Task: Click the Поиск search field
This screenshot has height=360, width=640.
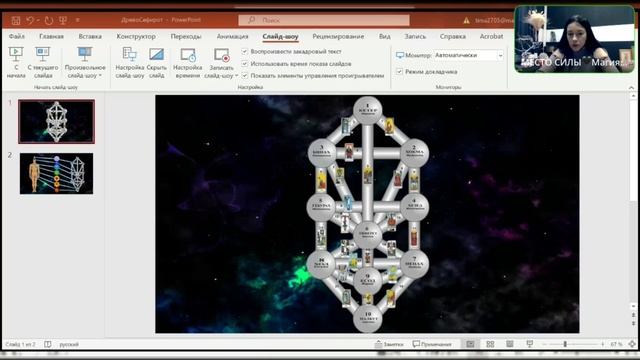Action: pos(324,20)
